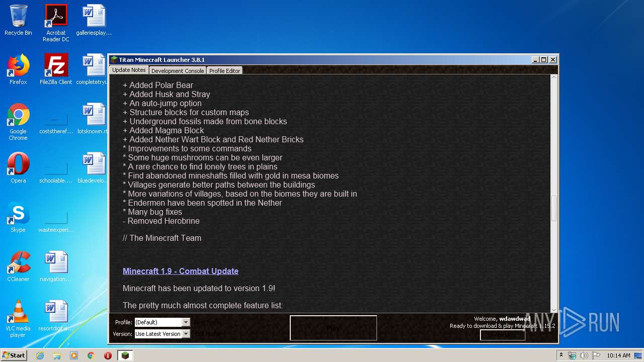Click the '+ Added Magma Block' line
This screenshot has height=362, width=644.
pos(164,130)
